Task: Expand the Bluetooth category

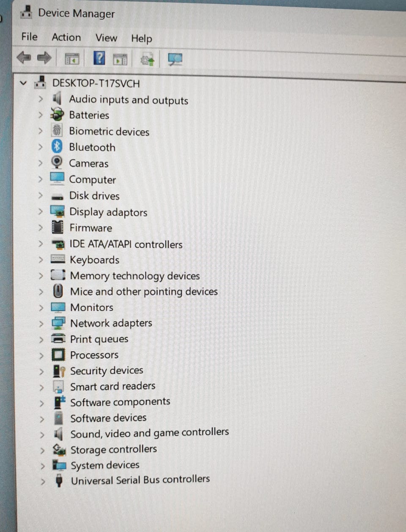Action: click(41, 147)
